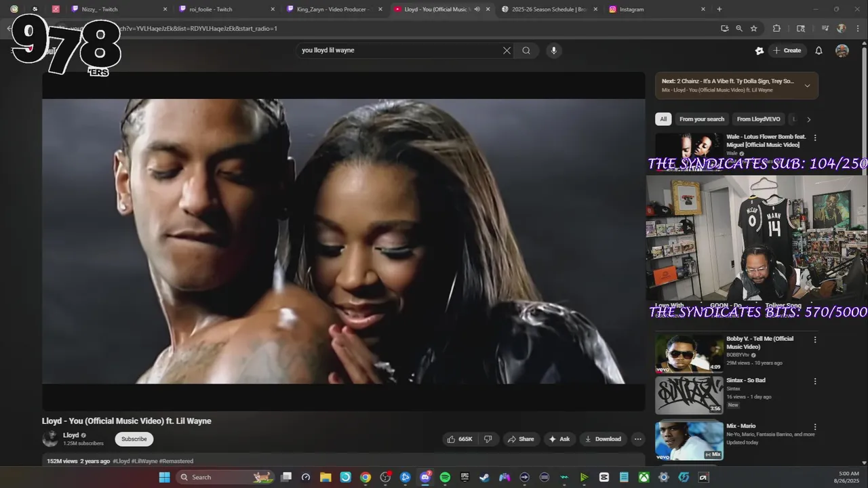Open the YouTube icon next to Create
Screen dimensions: 868x488
click(759, 50)
